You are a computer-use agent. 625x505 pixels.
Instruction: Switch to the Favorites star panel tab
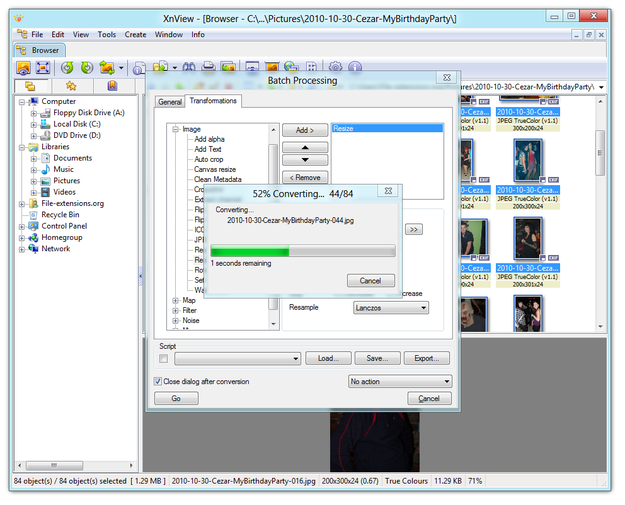(x=71, y=86)
